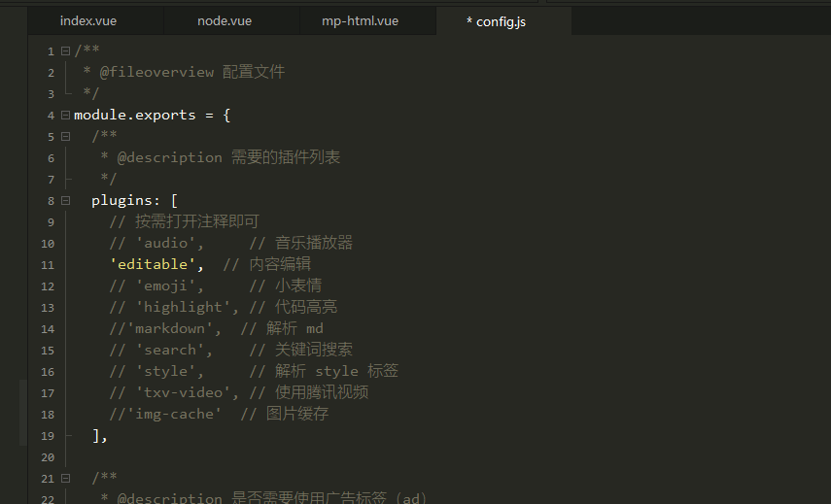
Task: Click line number 19 in the gutter
Action: [48, 436]
